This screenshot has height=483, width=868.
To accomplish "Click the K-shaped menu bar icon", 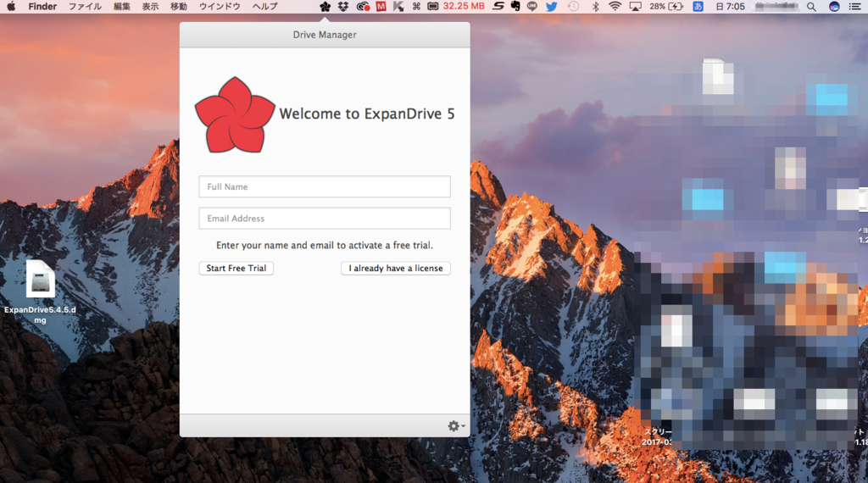I will pyautogui.click(x=398, y=7).
